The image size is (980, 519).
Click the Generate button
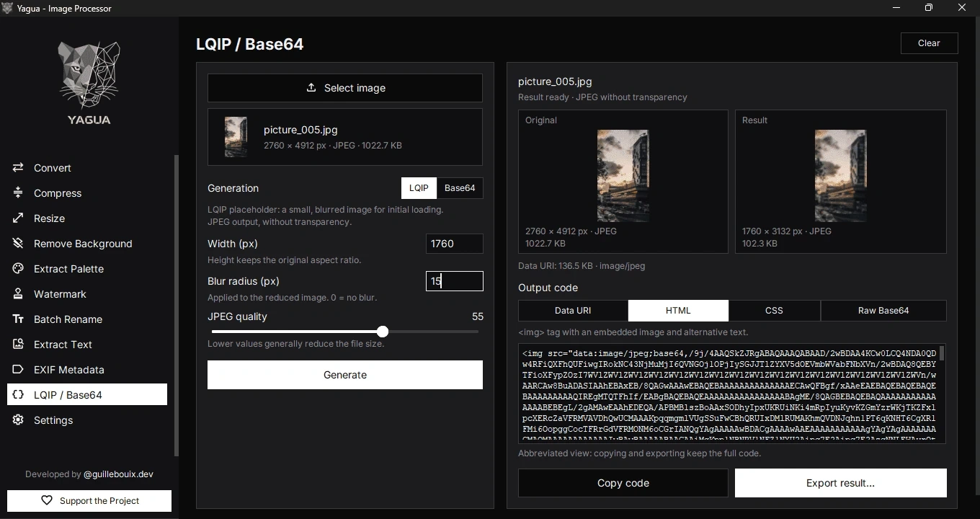[345, 375]
